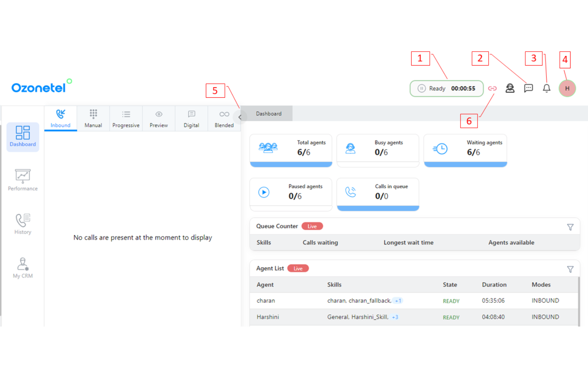Open the Performance panel from the sidebar
Screen dimensions: 588x392
(22, 180)
